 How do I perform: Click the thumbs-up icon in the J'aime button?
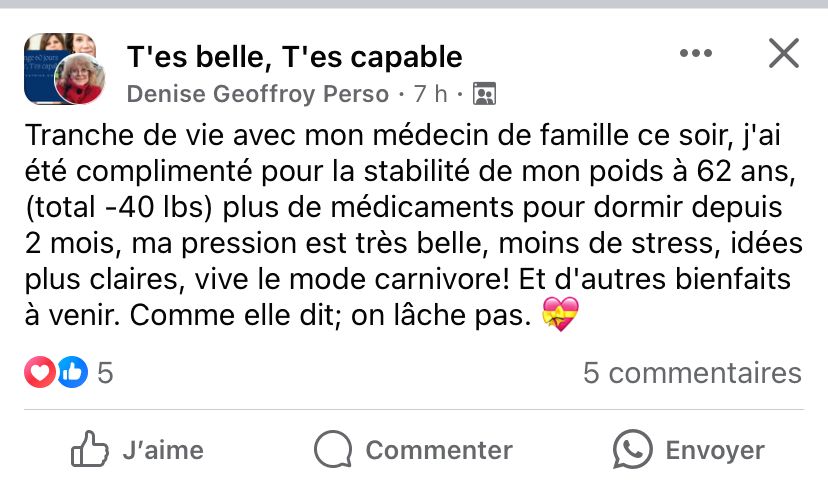tap(90, 450)
